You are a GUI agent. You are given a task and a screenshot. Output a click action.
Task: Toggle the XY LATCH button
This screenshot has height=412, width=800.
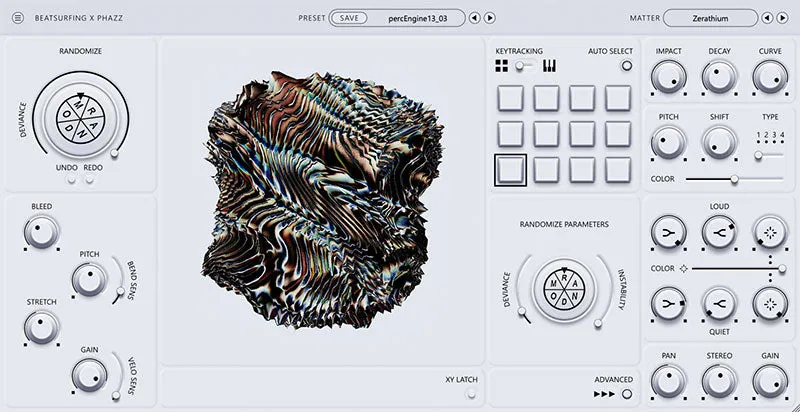[471, 394]
